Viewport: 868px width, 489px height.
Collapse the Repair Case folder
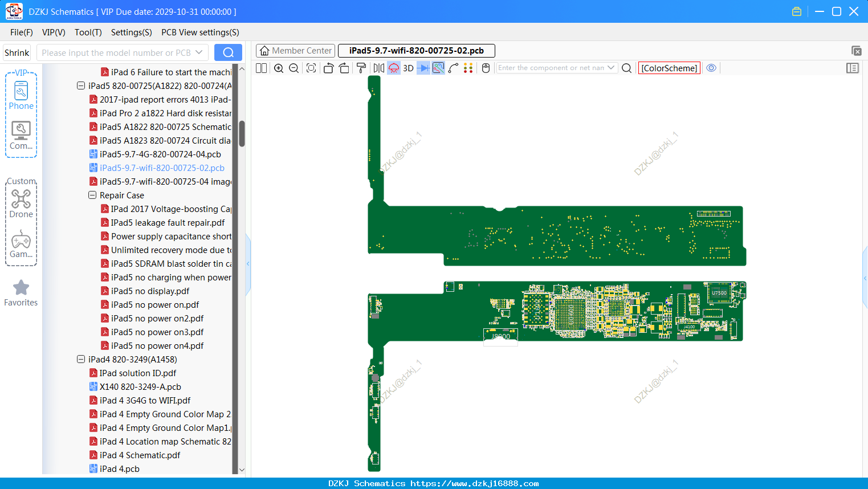click(x=92, y=195)
